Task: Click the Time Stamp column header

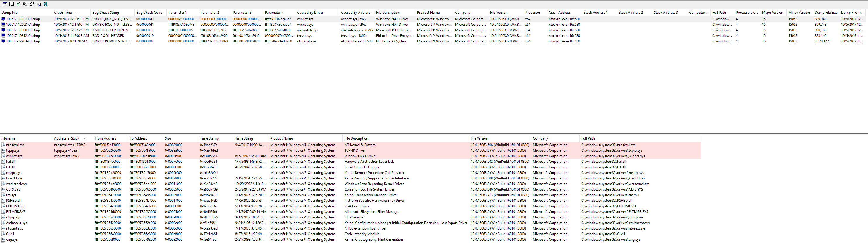Action: point(216,139)
